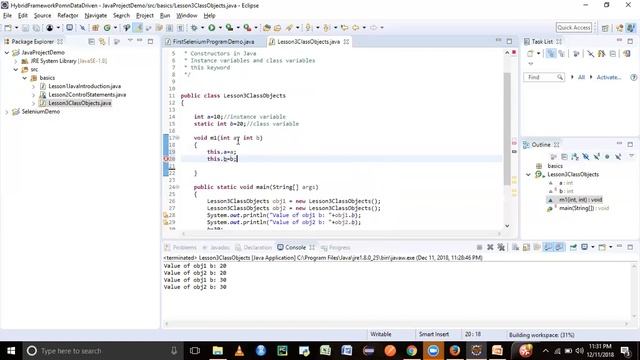Open the Run button dropdown arrow

pyautogui.click(x=220, y=28)
